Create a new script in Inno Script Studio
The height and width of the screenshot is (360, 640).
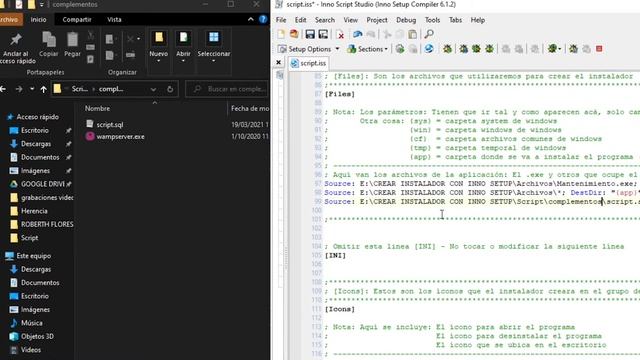click(281, 34)
